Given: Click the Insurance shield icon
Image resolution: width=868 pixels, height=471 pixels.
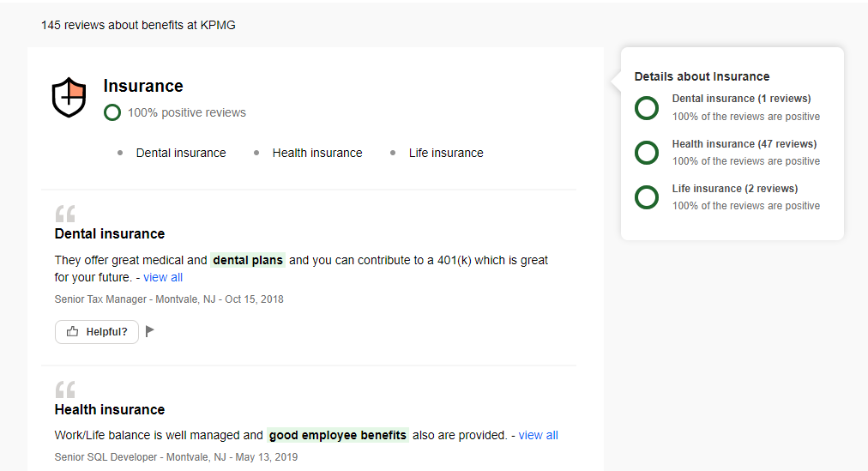Looking at the screenshot, I should tap(69, 98).
